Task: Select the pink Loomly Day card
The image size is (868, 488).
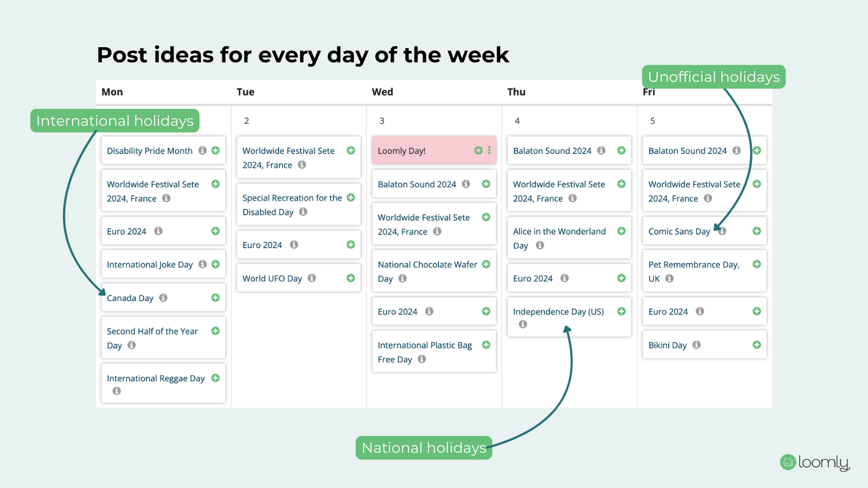Action: 423,150
